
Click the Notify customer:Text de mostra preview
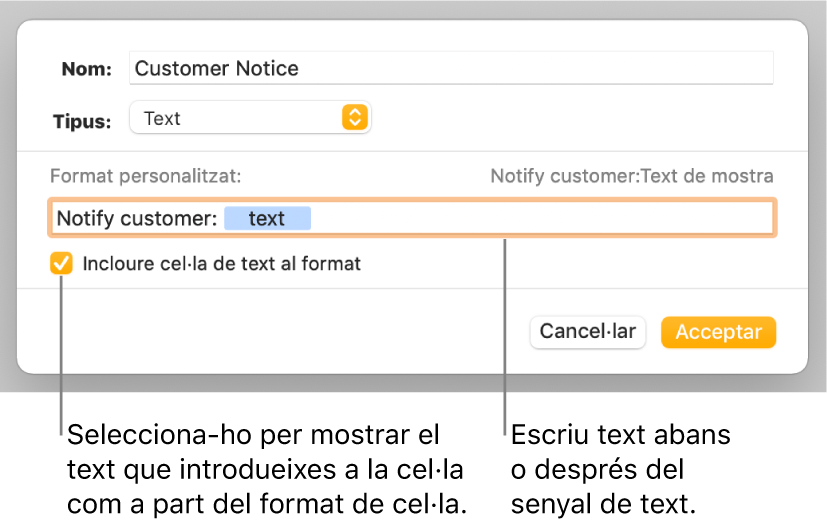tap(632, 176)
